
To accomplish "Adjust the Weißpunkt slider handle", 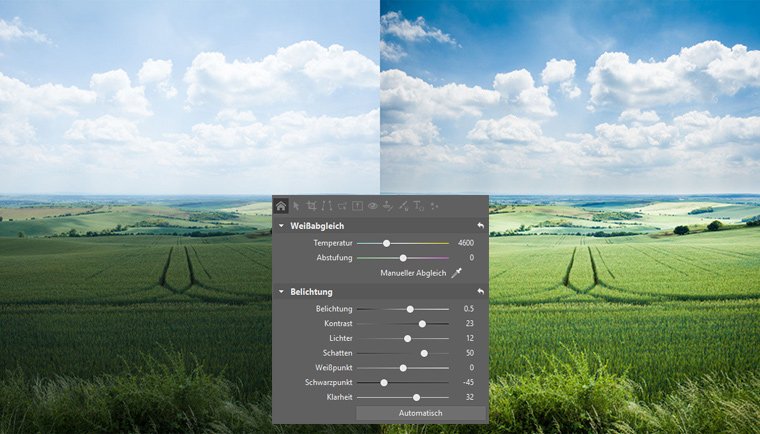I will [x=403, y=368].
